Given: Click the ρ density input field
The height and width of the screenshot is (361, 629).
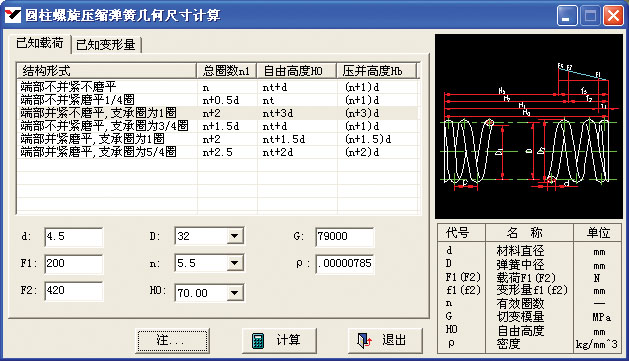Looking at the screenshot, I should pyautogui.click(x=345, y=264).
